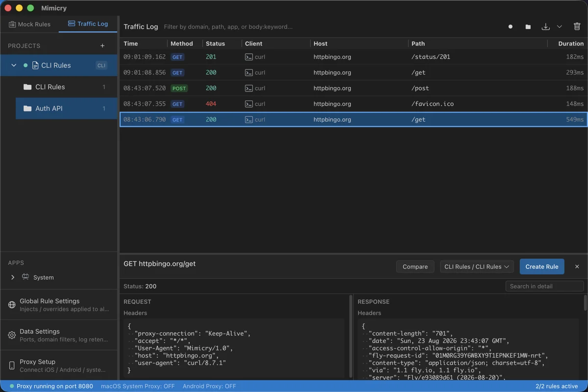Screen dimensions: 588x392
Task: Click the CLI Rules document icon
Action: click(x=35, y=65)
